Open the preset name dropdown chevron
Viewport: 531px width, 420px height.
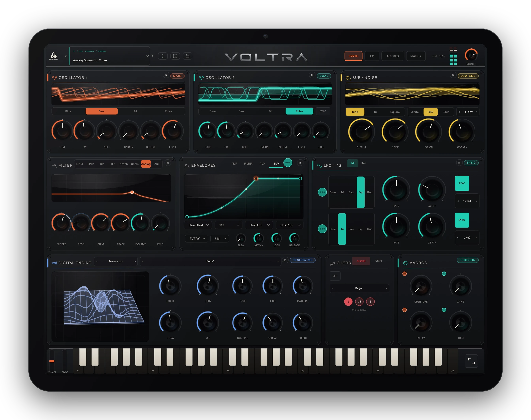(x=147, y=56)
